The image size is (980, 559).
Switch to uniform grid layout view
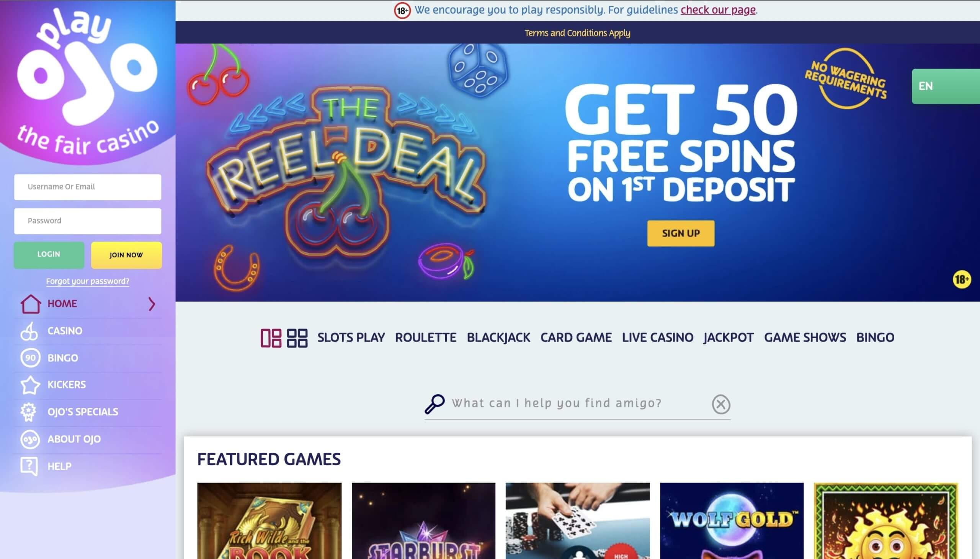(297, 338)
